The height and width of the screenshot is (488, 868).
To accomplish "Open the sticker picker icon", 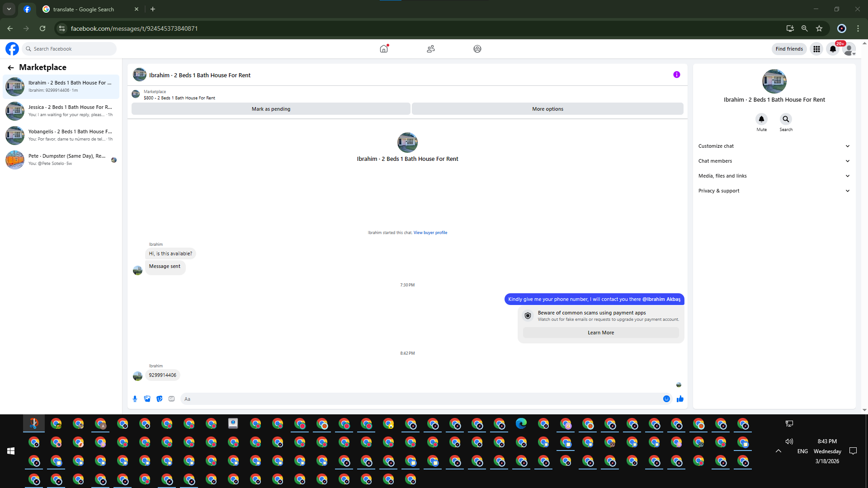I will [159, 399].
